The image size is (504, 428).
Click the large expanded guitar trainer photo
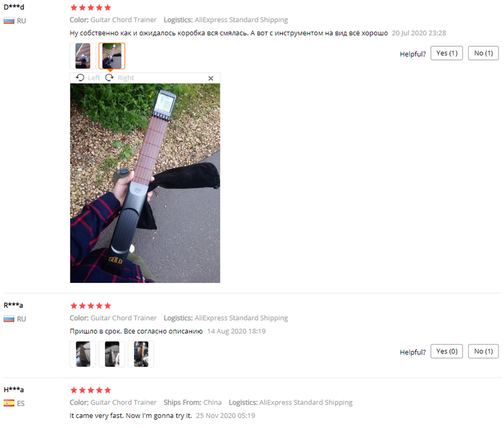click(145, 183)
